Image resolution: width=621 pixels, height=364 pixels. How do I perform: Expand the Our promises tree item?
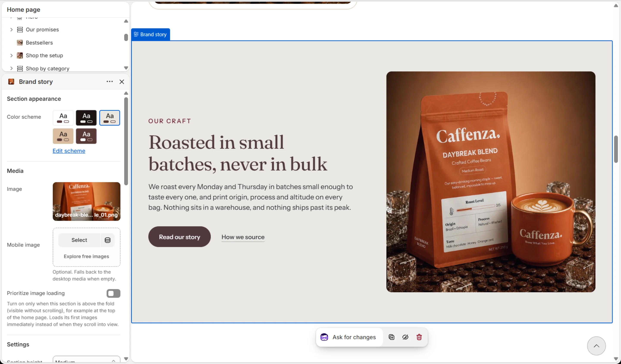click(x=11, y=30)
